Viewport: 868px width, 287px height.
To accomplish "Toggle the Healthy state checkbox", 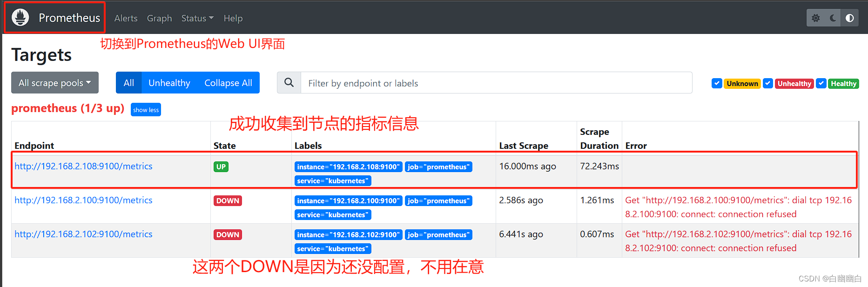I will pyautogui.click(x=821, y=83).
